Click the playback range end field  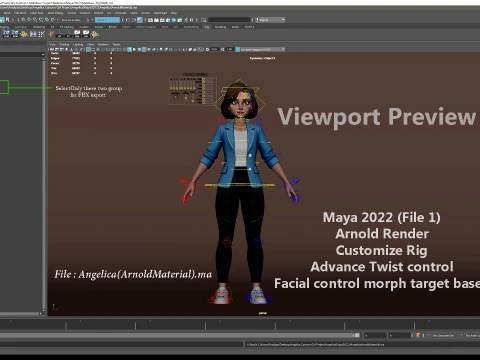coord(375,335)
